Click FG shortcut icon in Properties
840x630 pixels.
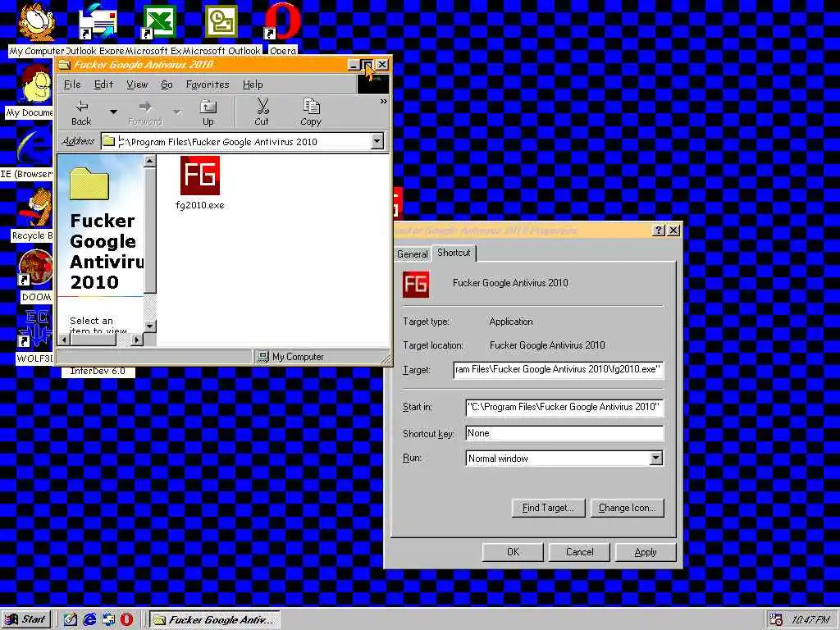(416, 285)
